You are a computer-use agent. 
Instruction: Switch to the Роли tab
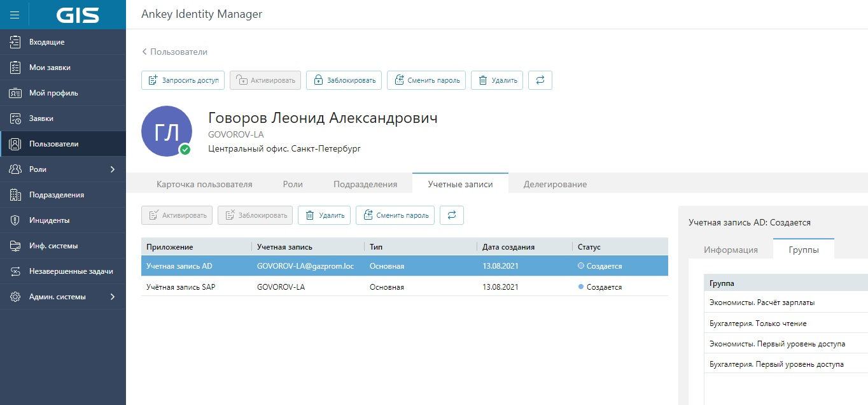(x=293, y=184)
